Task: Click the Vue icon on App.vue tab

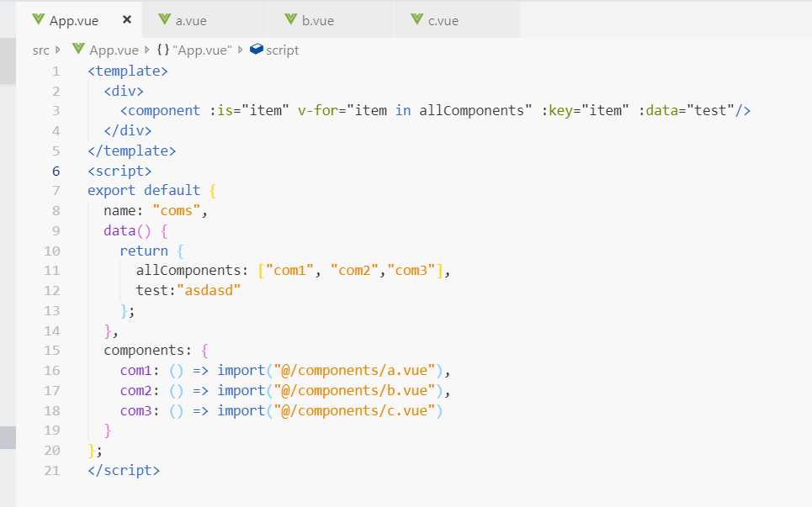Action: pyautogui.click(x=39, y=19)
